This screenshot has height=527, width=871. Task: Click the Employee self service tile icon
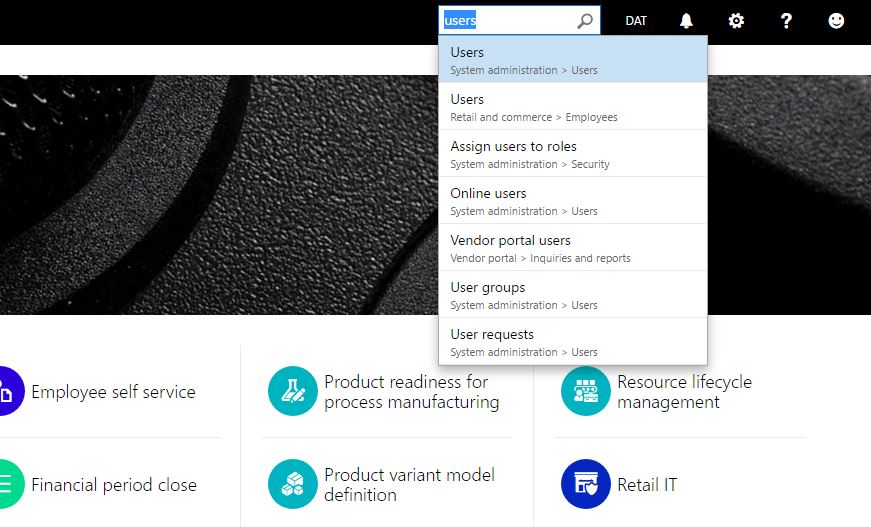click(x=6, y=391)
